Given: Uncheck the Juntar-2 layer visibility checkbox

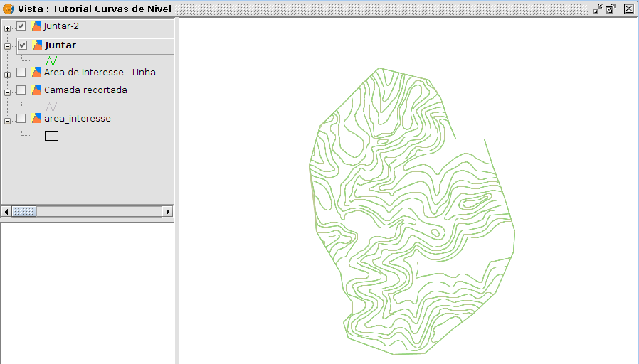Looking at the screenshot, I should point(21,26).
